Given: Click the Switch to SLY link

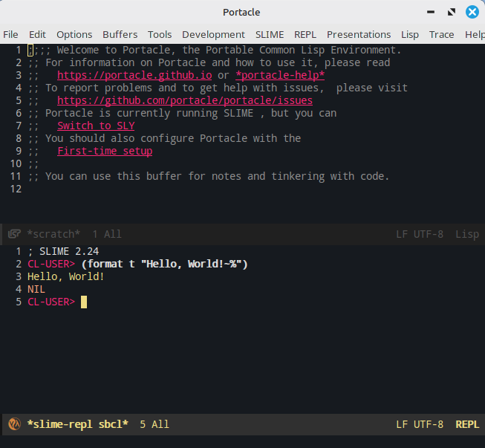Looking at the screenshot, I should pos(96,126).
